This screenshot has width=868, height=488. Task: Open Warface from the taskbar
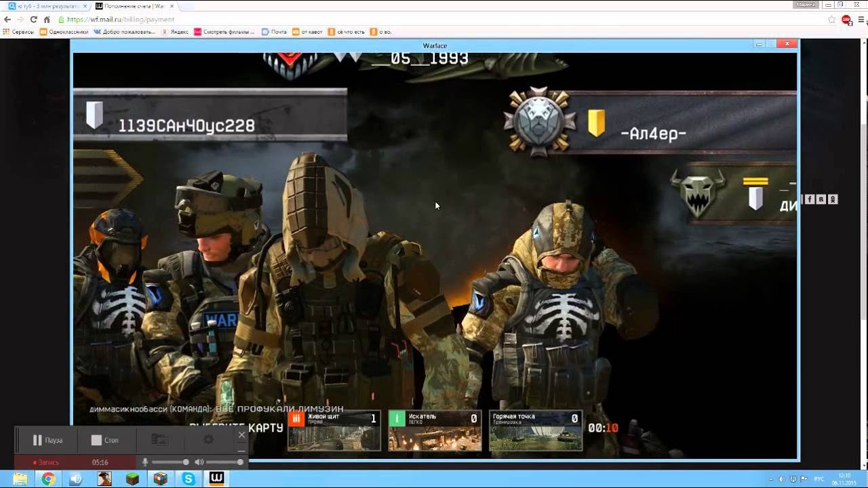pyautogui.click(x=216, y=479)
